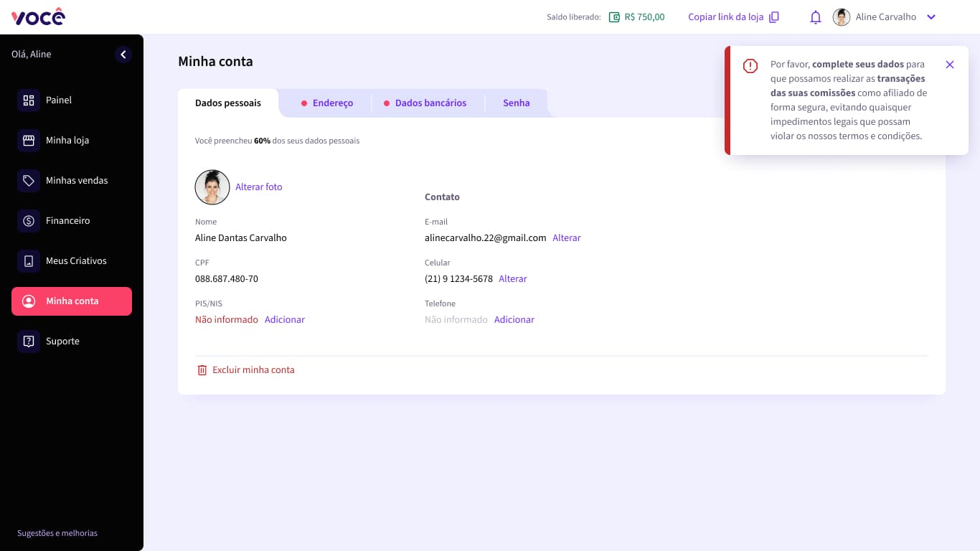Click Alterar next to the e-mail
The height and width of the screenshot is (551, 980).
(x=567, y=238)
